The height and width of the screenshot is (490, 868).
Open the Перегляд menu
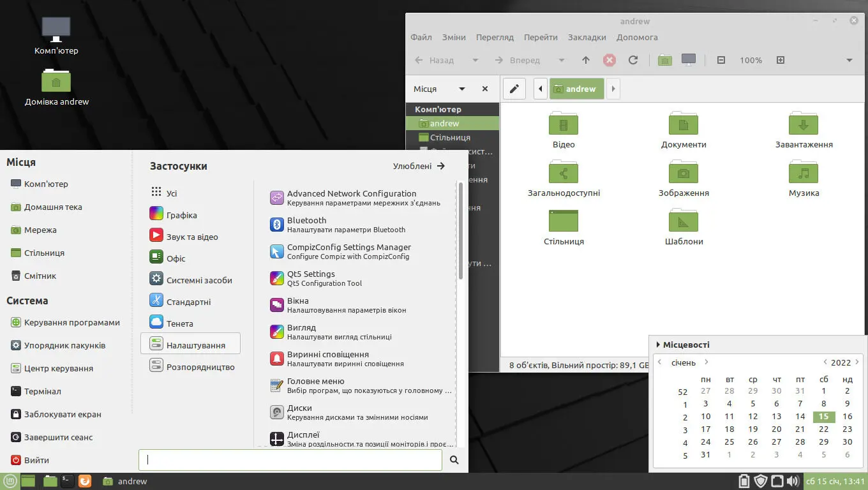tap(495, 37)
